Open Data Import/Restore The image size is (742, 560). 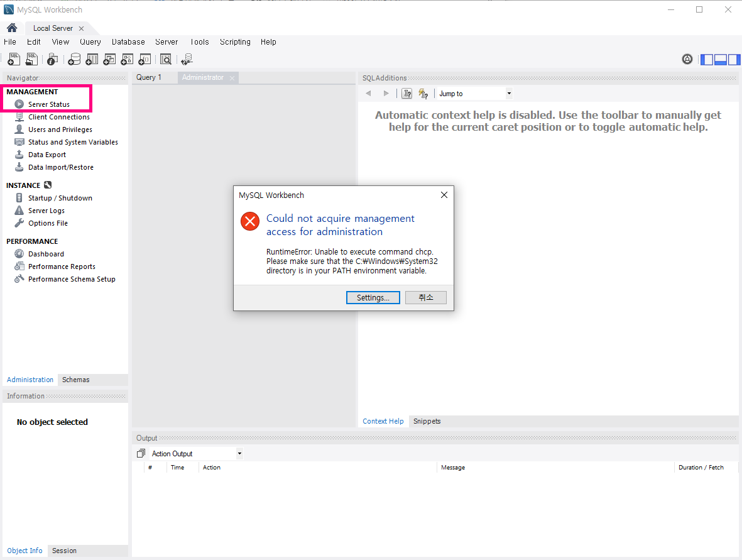point(60,167)
